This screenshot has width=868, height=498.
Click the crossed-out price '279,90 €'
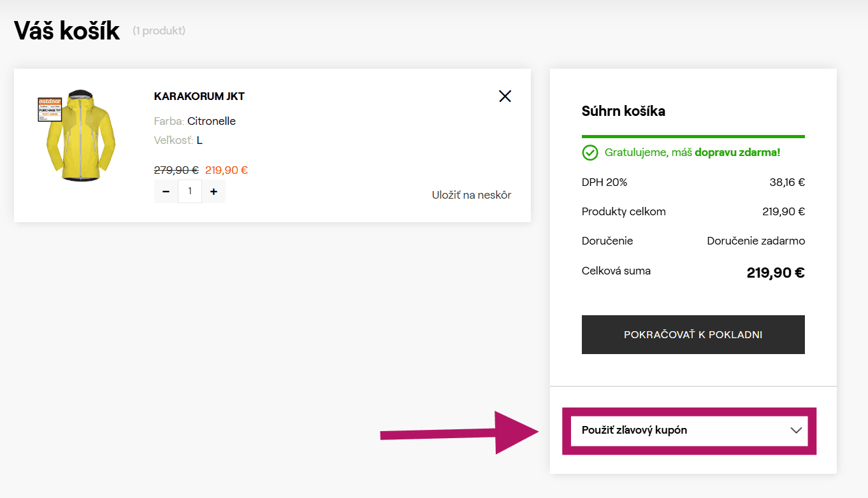coord(177,170)
